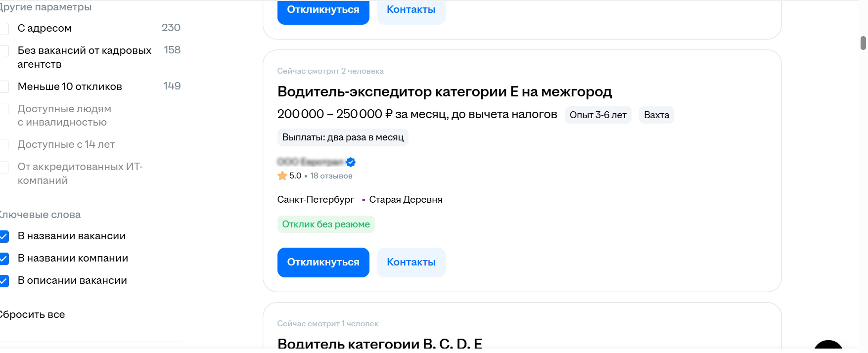868x353 pixels.
Task: Click top 'Контакты' button of previous vacancy
Action: 411,10
